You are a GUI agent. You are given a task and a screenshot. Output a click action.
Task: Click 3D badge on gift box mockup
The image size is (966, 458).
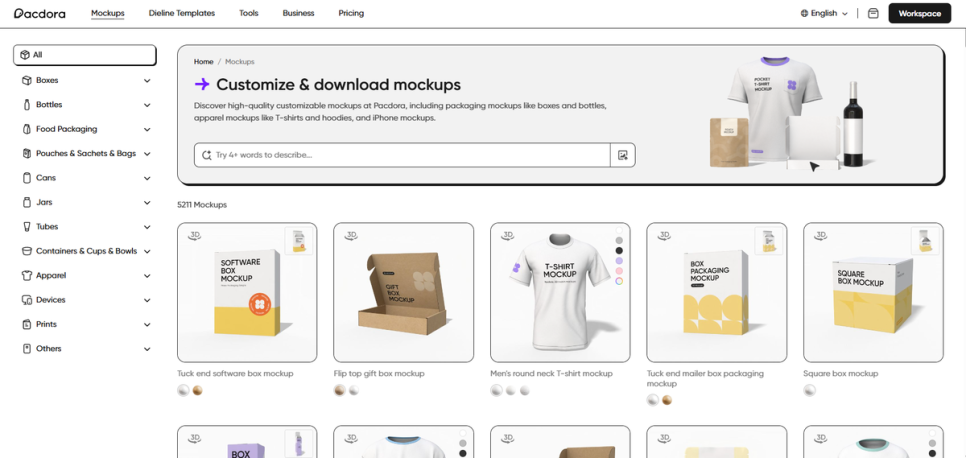coord(351,235)
